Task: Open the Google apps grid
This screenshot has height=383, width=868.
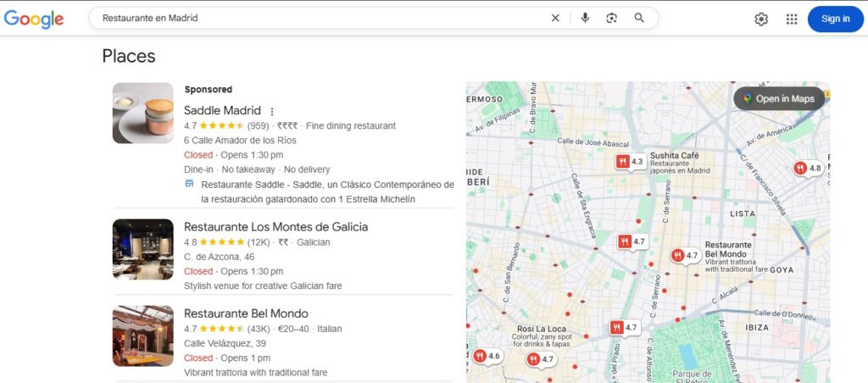Action: [x=792, y=19]
